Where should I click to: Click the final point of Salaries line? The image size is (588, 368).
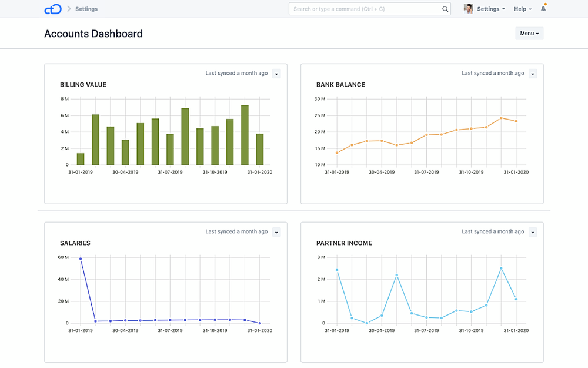tap(260, 323)
